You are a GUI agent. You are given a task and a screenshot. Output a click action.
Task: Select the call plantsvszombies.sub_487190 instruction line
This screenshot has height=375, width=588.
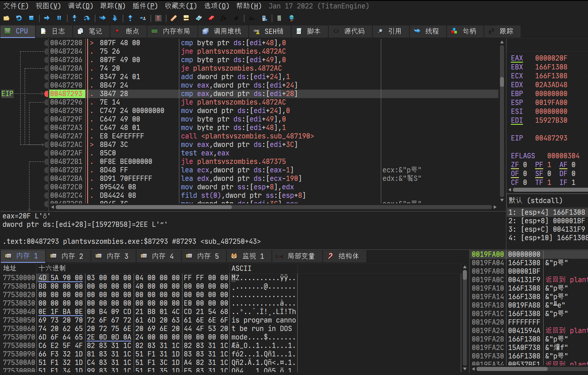[247, 136]
